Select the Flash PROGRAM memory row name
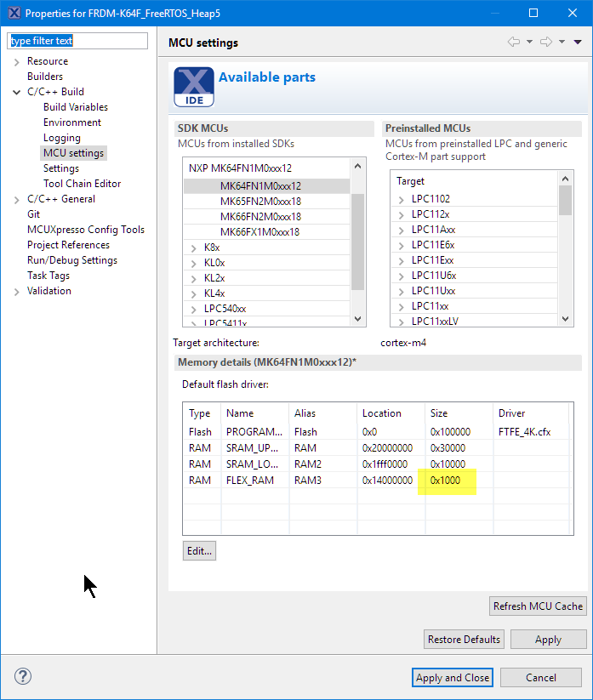The width and height of the screenshot is (593, 700). coord(254,432)
